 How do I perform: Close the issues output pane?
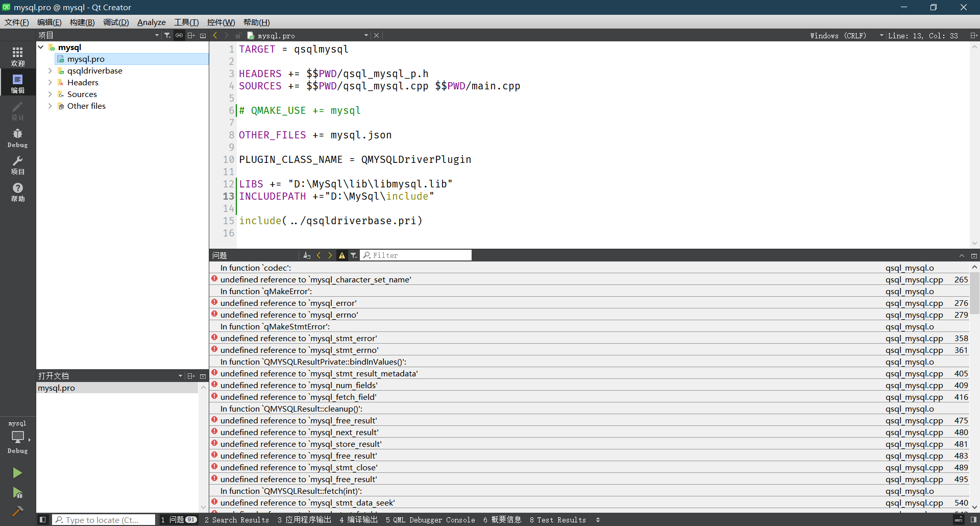coord(974,255)
